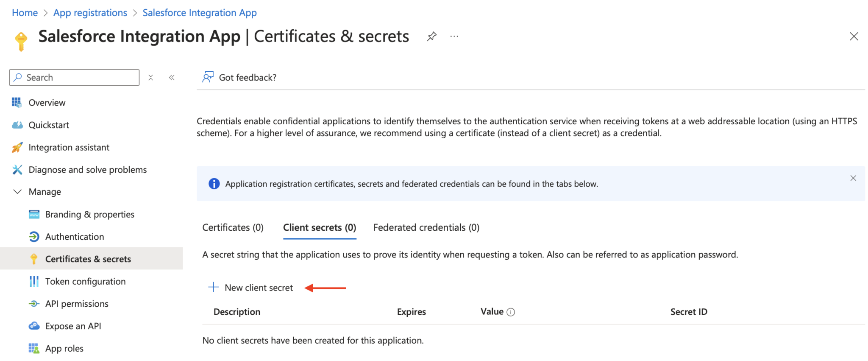Select Quickstart in the navigation pane
The width and height of the screenshot is (868, 361).
click(48, 125)
